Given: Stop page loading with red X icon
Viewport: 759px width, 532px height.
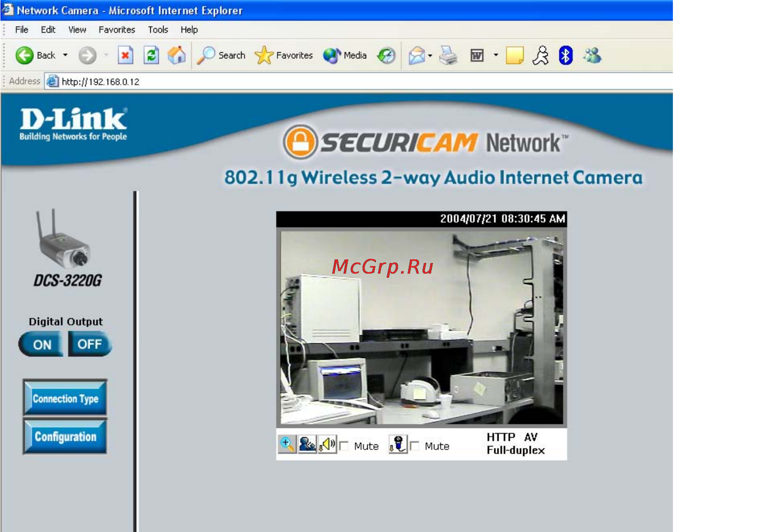Looking at the screenshot, I should pyautogui.click(x=126, y=55).
